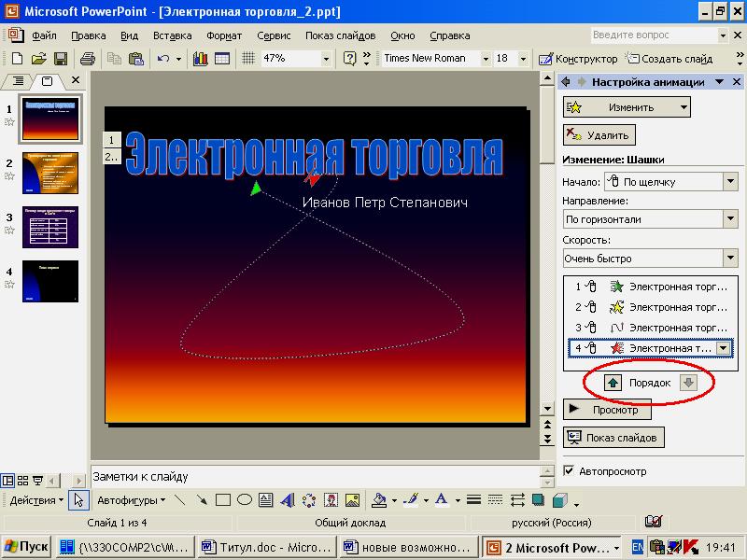Switch to normal view button
The image size is (747, 560).
coord(7,480)
